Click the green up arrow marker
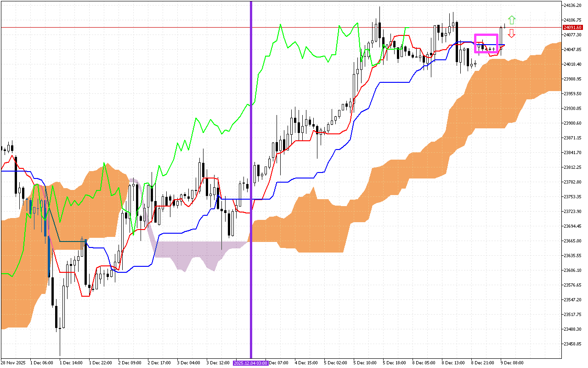The image size is (588, 368). click(512, 20)
